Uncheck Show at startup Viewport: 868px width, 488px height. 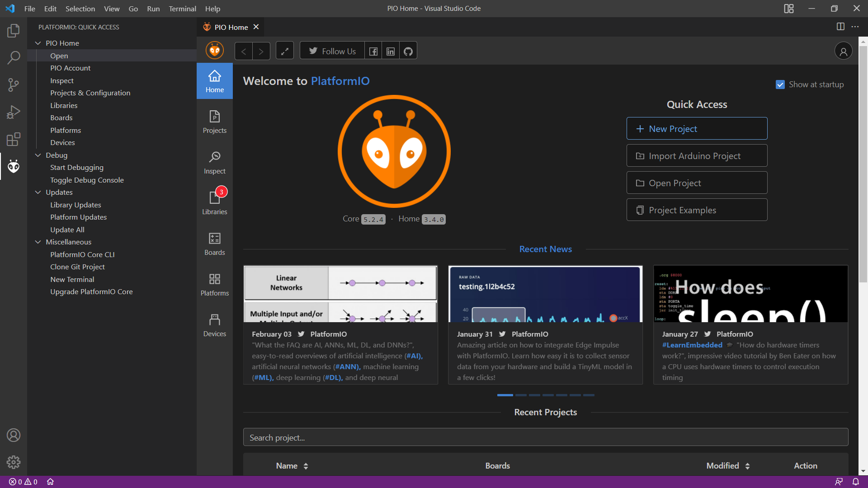780,84
